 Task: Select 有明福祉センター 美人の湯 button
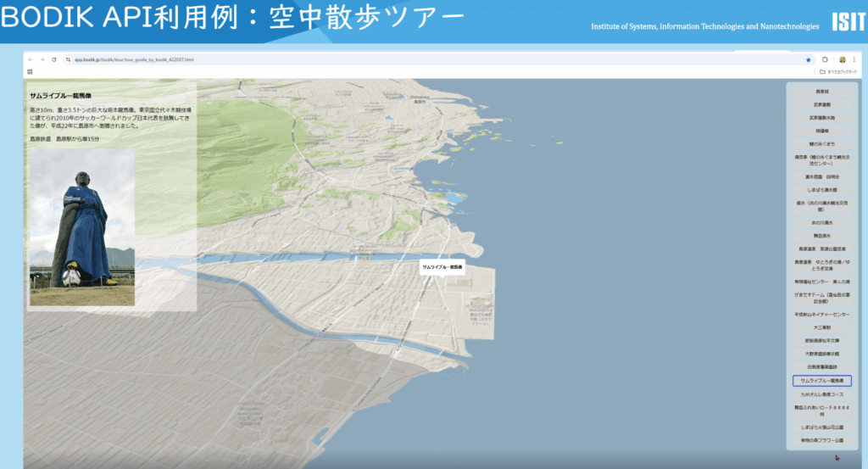tap(822, 282)
